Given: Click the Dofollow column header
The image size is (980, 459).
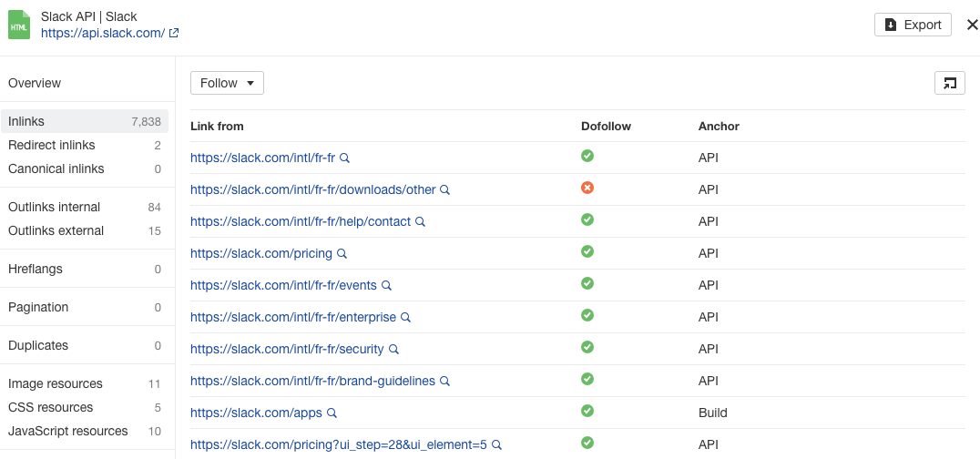Looking at the screenshot, I should (606, 126).
